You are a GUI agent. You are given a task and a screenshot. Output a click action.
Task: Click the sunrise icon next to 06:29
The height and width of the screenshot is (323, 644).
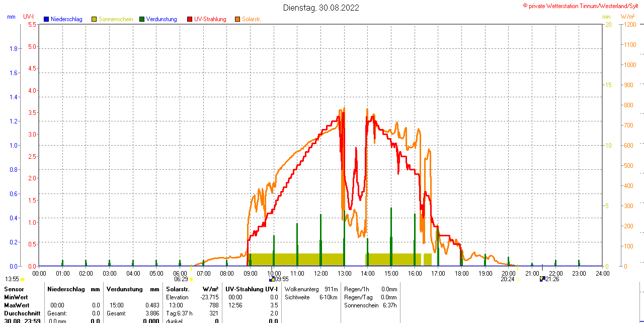click(x=191, y=279)
